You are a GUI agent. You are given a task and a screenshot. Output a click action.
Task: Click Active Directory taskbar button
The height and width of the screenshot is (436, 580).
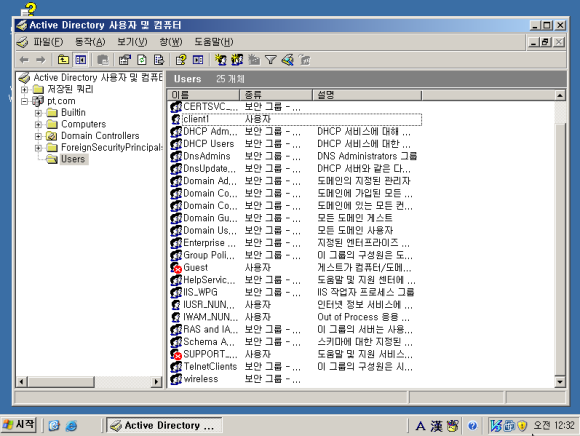(x=164, y=426)
